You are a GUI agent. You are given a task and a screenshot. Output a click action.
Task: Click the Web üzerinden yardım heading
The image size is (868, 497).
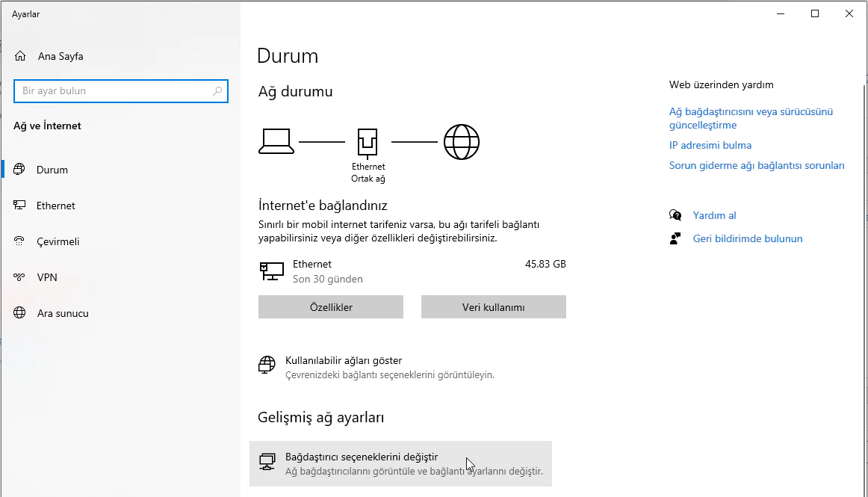point(722,84)
